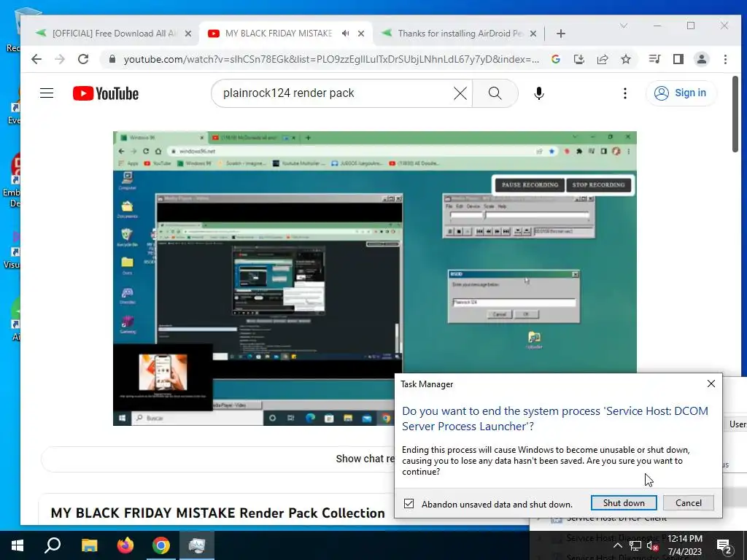Image resolution: width=747 pixels, height=560 pixels.
Task: Open the Chrome tab search chevron
Action: [x=623, y=26]
